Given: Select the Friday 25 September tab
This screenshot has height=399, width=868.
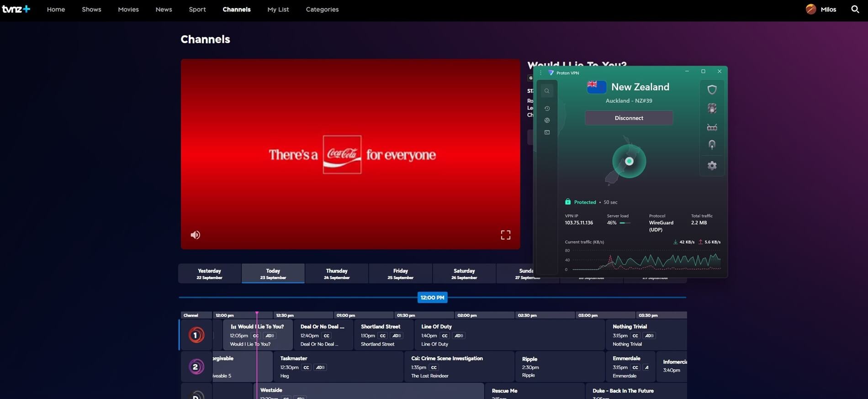Looking at the screenshot, I should point(401,273).
